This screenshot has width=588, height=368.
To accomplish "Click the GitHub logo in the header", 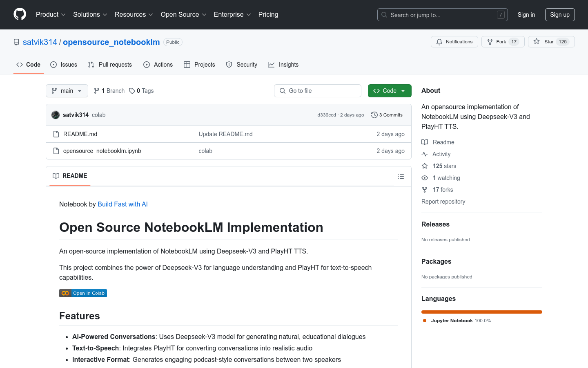I will [20, 14].
